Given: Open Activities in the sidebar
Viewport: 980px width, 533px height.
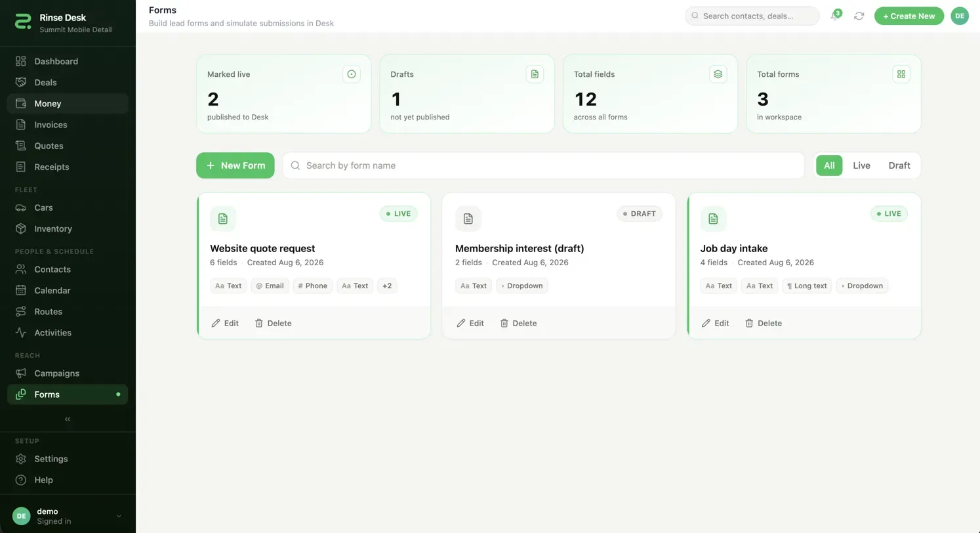Looking at the screenshot, I should point(68,332).
